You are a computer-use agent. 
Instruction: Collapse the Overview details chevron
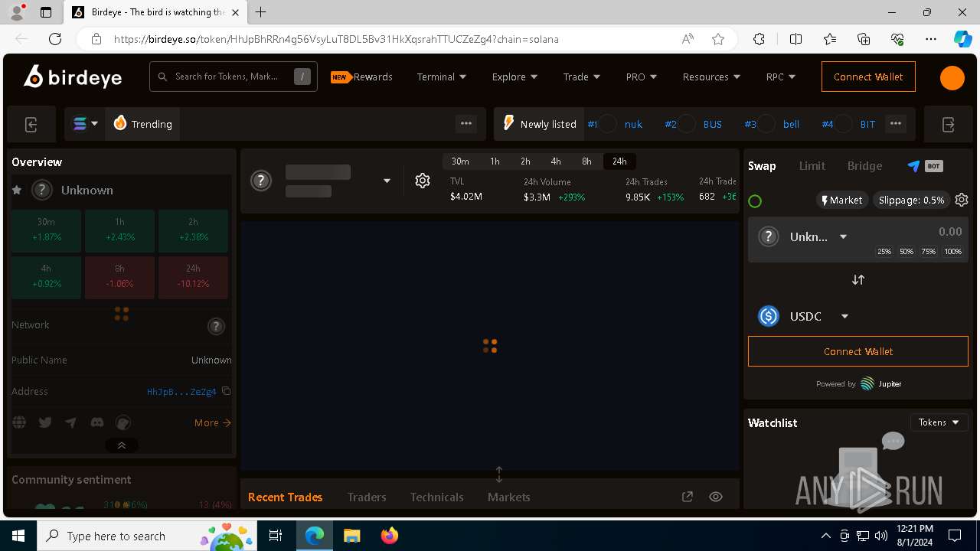click(122, 445)
